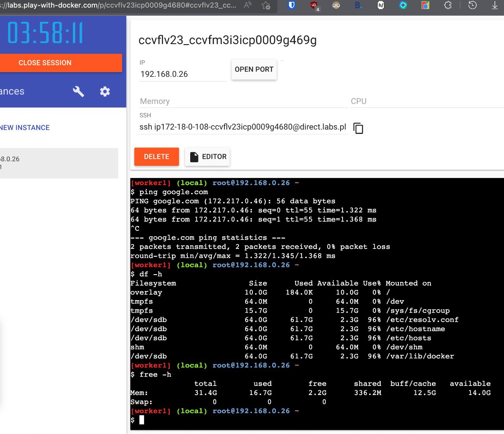Open the uBlock Origin extension
504x434 pixels.
(x=314, y=6)
